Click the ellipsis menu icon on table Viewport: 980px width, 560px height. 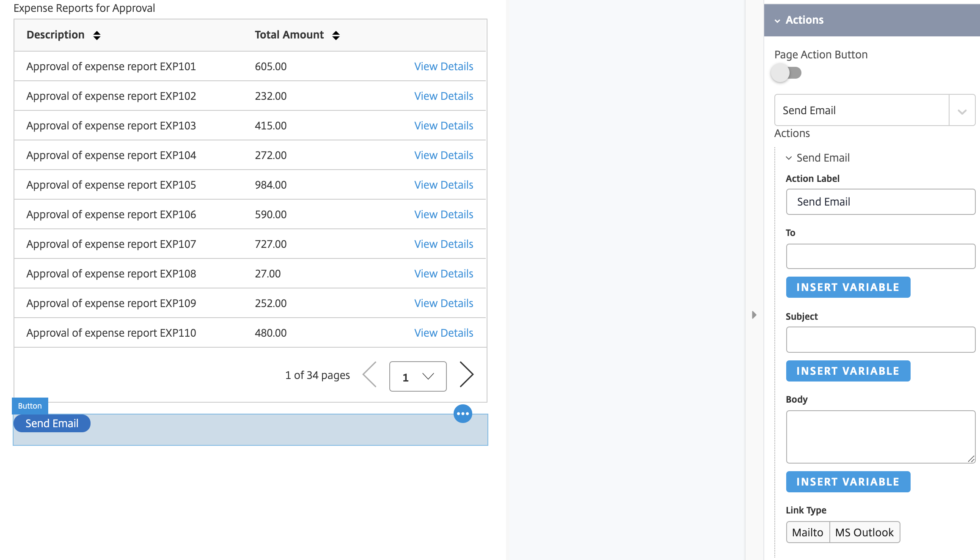pyautogui.click(x=462, y=413)
